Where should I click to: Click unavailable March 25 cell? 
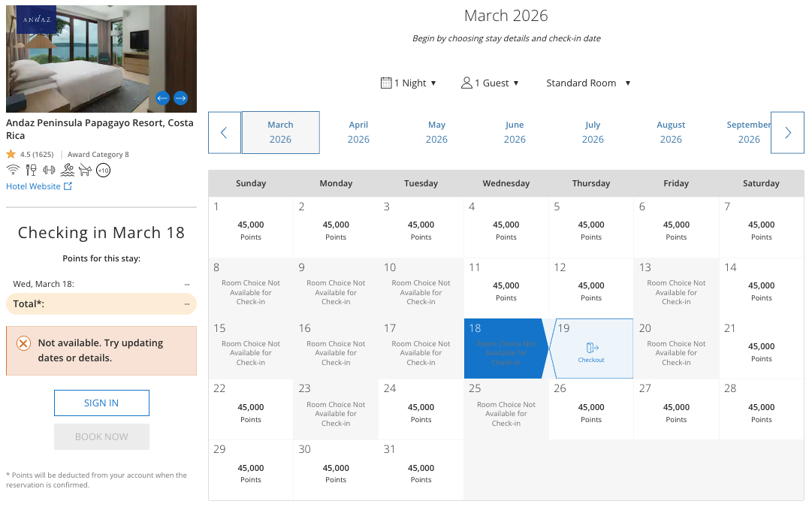tap(506, 409)
